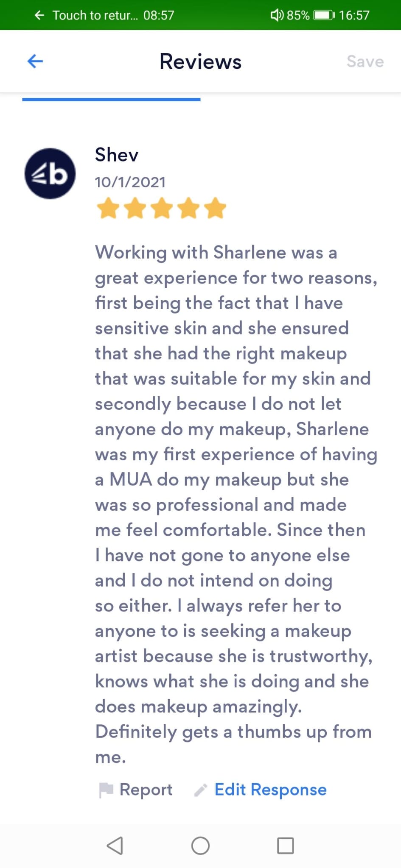The width and height of the screenshot is (401, 868).
Task: Tap the volume speaker icon in status bar
Action: [277, 15]
